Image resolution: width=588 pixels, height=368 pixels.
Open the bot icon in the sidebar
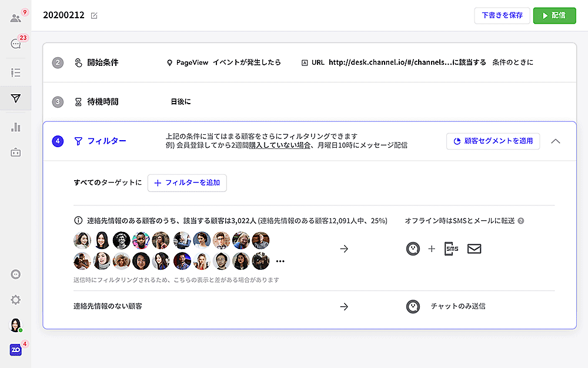16,152
